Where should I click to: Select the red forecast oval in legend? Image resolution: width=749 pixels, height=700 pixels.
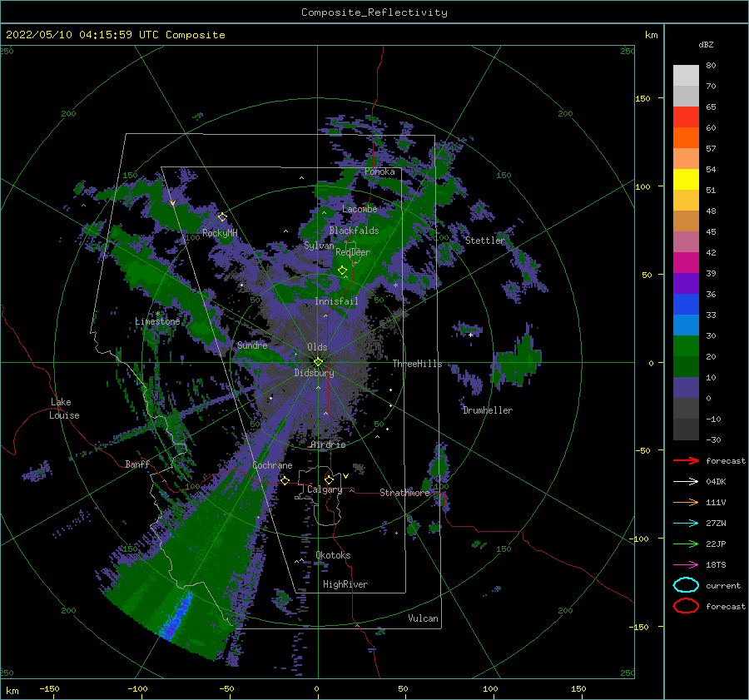tap(686, 606)
